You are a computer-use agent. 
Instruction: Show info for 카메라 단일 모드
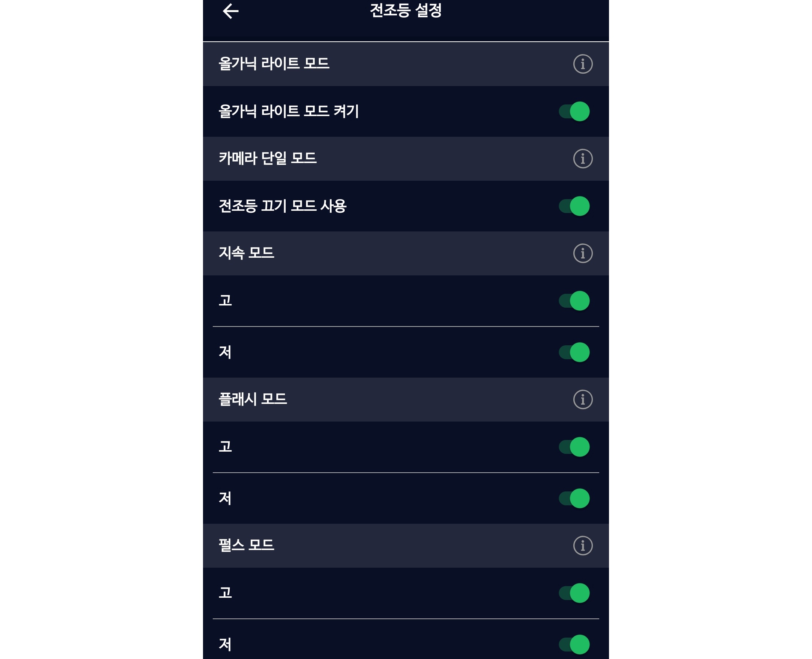[582, 159]
